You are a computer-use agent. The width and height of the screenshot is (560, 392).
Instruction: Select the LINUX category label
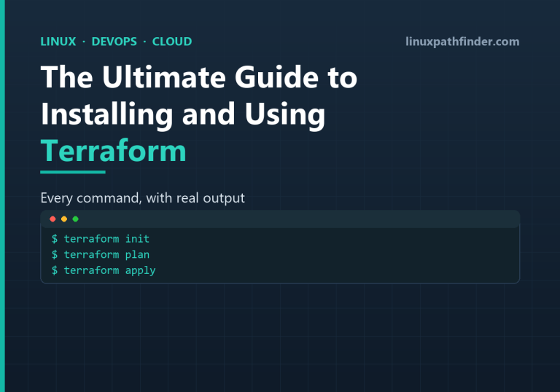pyautogui.click(x=58, y=42)
